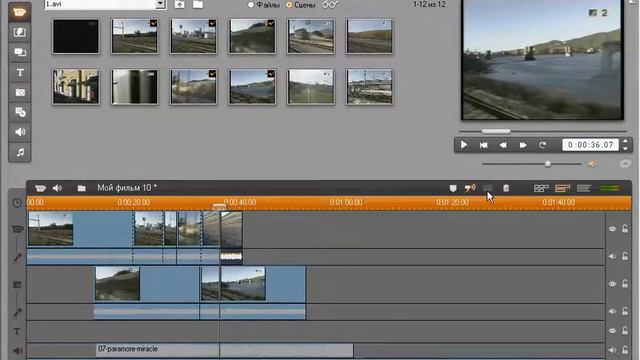Click the glasses view icon

(x=330, y=5)
